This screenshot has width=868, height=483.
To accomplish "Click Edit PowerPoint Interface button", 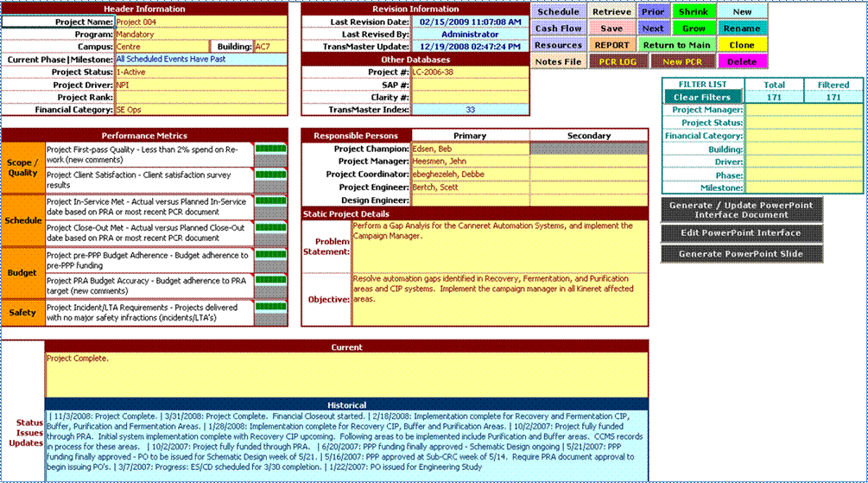I will [x=741, y=232].
